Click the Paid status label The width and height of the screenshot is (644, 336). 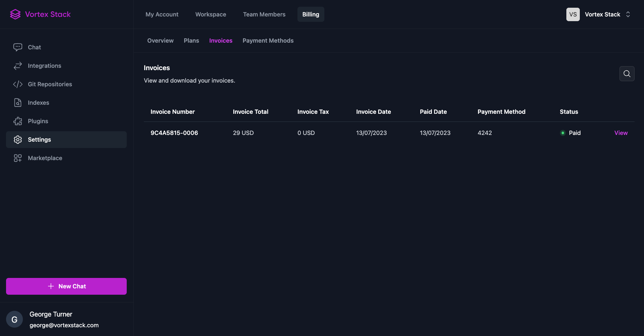tap(575, 133)
